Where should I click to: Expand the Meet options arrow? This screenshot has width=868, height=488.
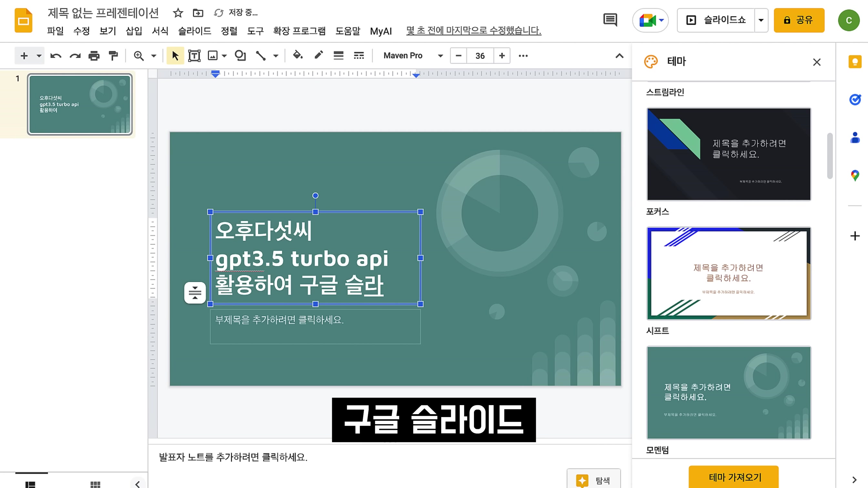[661, 20]
